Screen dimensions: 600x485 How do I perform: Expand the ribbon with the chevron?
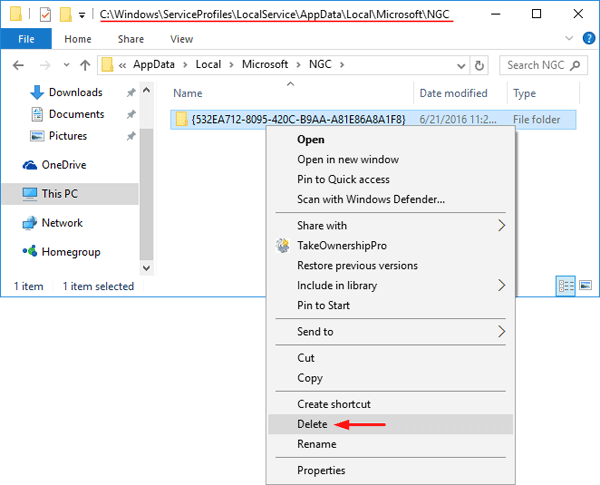tap(570, 39)
